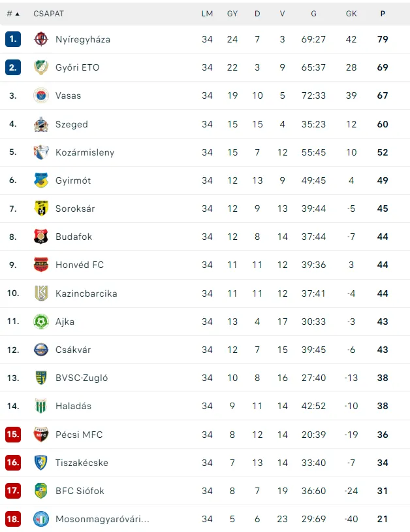Select the Tiszakécske table row name
The image size is (410, 532).
coord(82,463)
